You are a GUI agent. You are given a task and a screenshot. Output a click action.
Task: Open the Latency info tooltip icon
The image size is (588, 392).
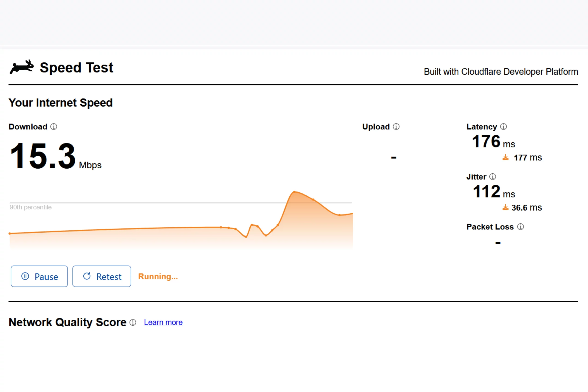point(503,127)
